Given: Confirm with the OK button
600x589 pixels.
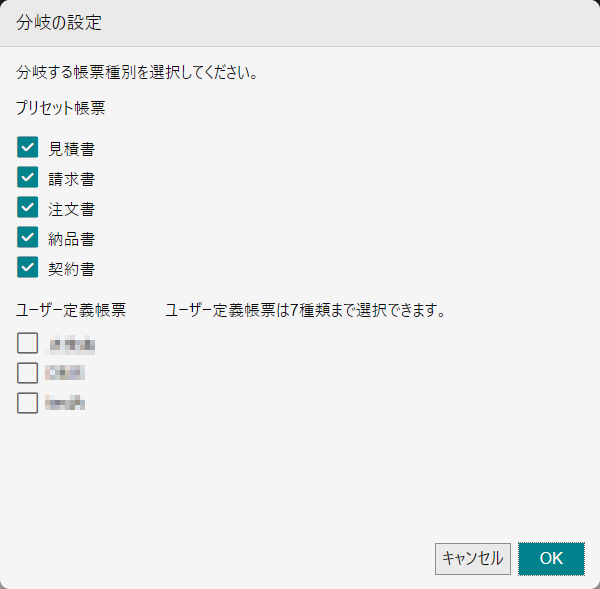Looking at the screenshot, I should (551, 559).
